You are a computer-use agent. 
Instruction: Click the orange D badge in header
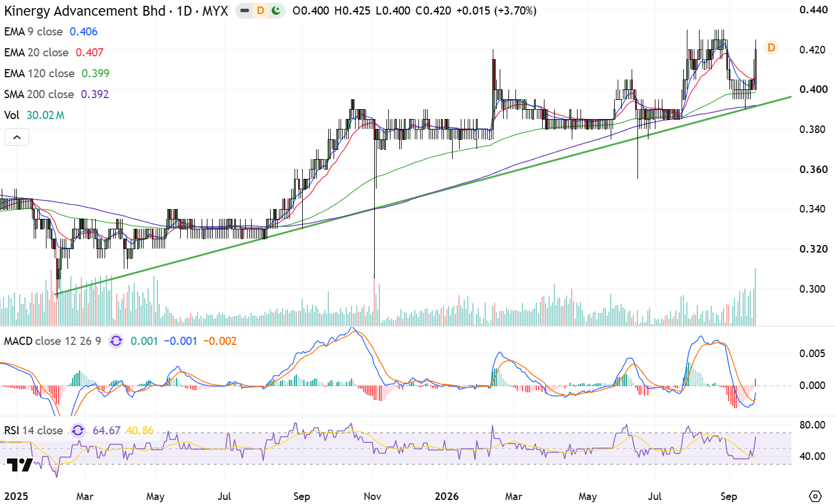(x=260, y=10)
